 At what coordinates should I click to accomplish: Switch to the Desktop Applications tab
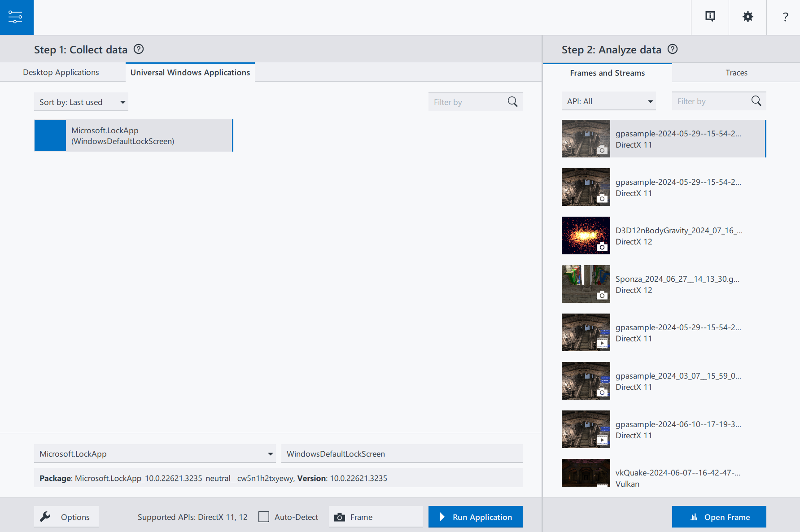coord(61,72)
